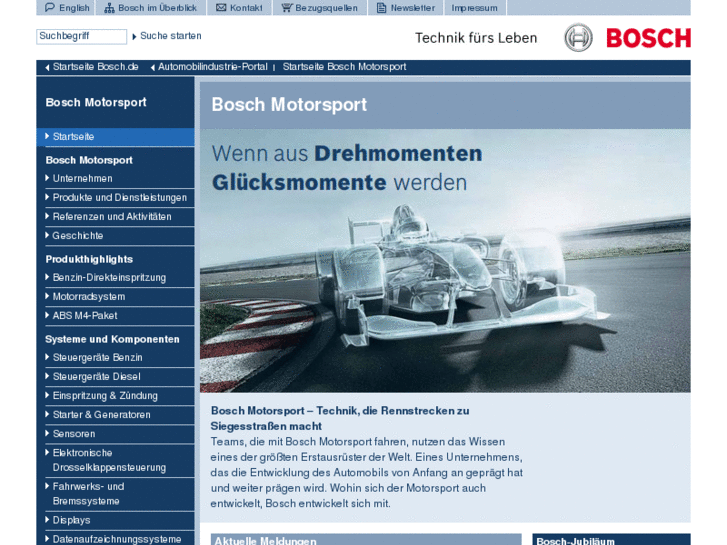Go to Startseite Bosch.de breadcrumb
The width and height of the screenshot is (727, 545).
tap(96, 67)
